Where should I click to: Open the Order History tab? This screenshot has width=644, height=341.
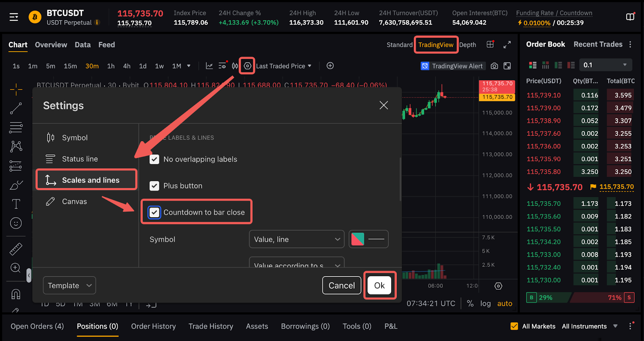153,326
